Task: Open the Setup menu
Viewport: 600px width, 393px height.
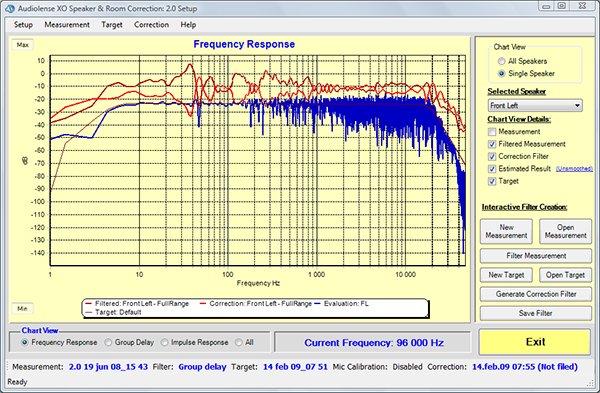Action: tap(23, 25)
